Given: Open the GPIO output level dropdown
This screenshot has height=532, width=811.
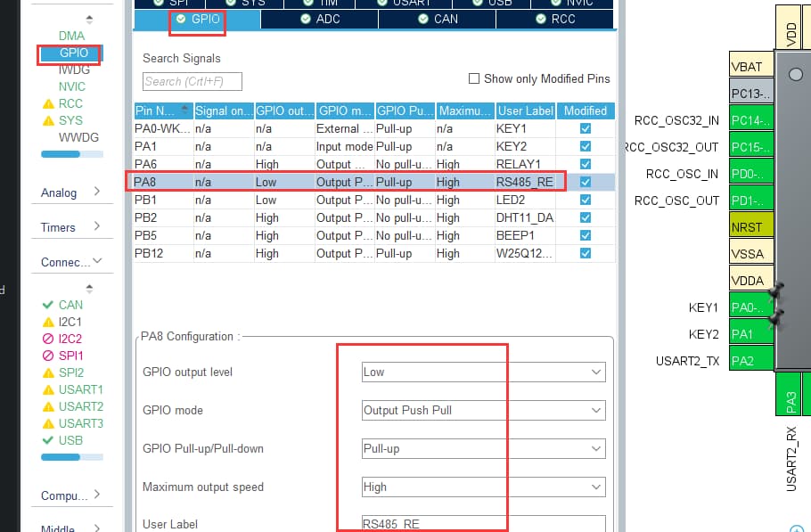Looking at the screenshot, I should coord(483,372).
